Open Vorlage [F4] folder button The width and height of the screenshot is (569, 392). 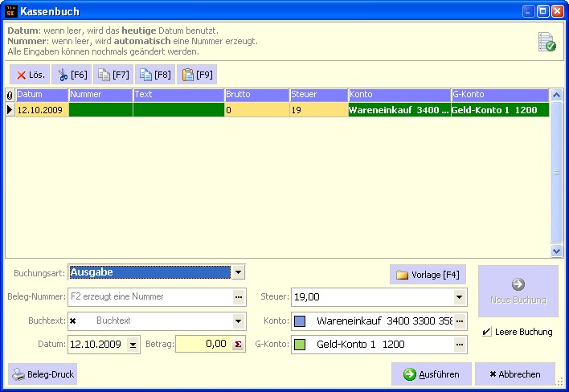[428, 275]
